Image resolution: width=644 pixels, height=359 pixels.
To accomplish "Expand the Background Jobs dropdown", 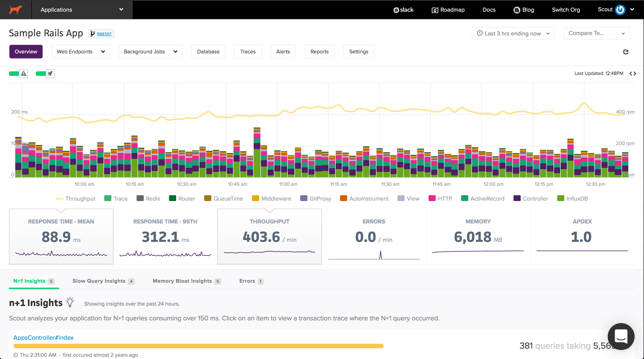I will (151, 52).
